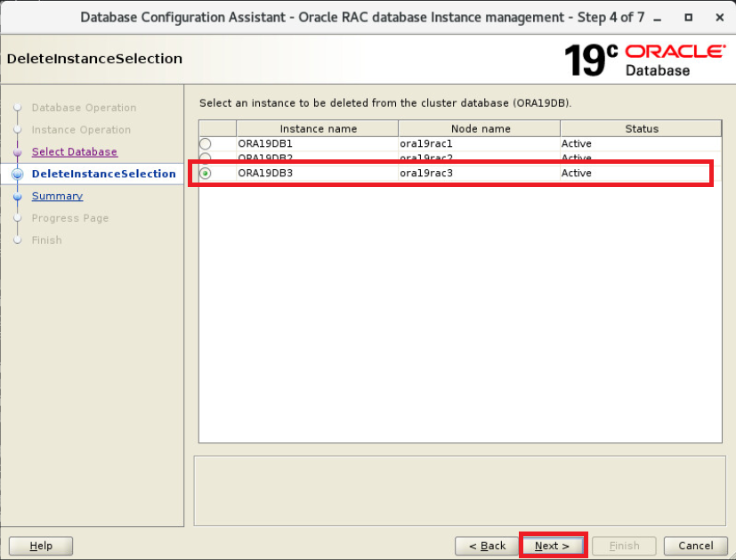This screenshot has height=560, width=736.
Task: Jump to the Summary step link
Action: pos(57,196)
